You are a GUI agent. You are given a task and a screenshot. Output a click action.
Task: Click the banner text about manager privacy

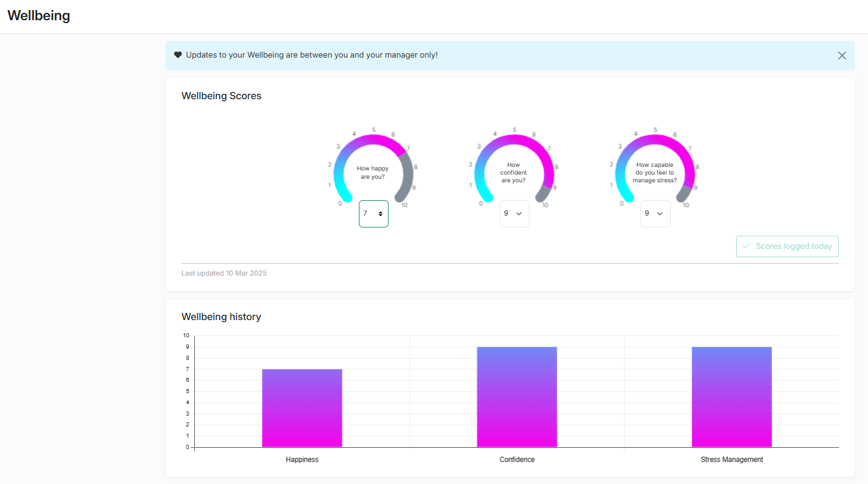point(312,55)
